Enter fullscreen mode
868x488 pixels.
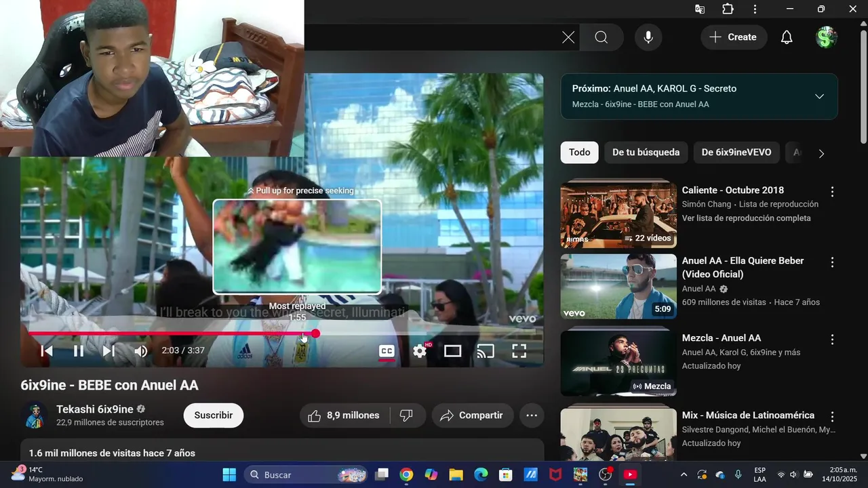click(x=519, y=351)
